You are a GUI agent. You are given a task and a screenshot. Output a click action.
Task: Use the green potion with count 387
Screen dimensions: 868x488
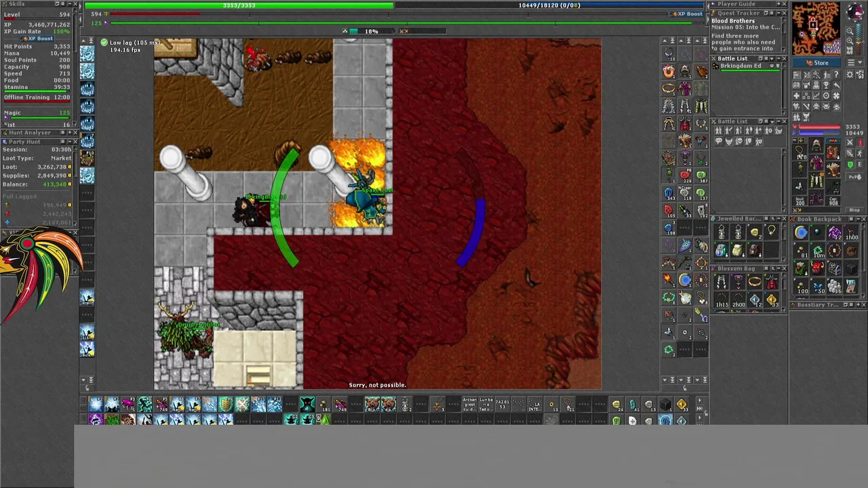pyautogui.click(x=701, y=175)
